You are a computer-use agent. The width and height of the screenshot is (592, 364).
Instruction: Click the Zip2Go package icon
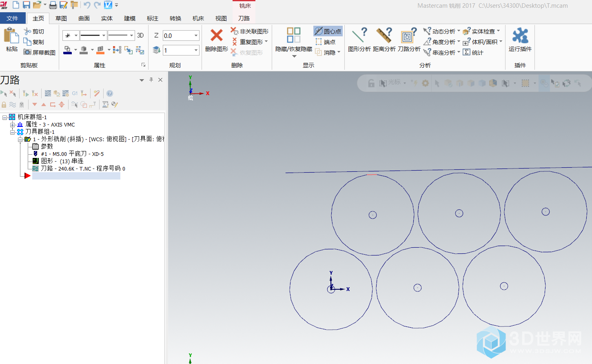pos(74,5)
